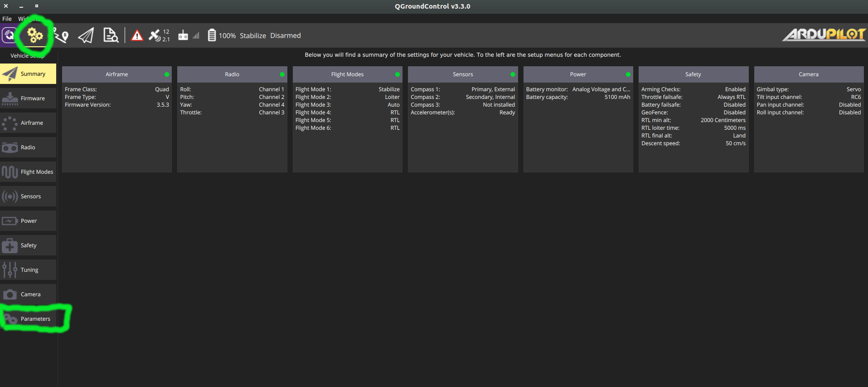Click the Camera summary card header

click(809, 74)
